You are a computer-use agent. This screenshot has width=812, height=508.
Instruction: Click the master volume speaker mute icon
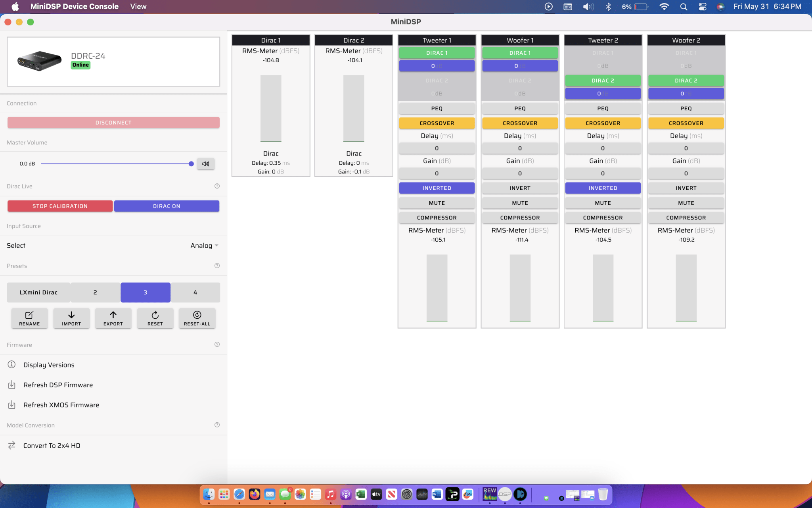click(205, 164)
